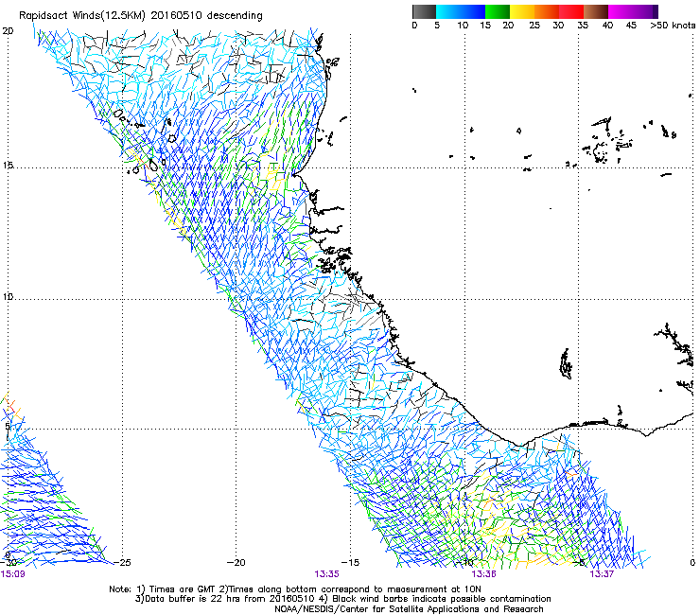Click the purple '15:09' time label

(13, 573)
